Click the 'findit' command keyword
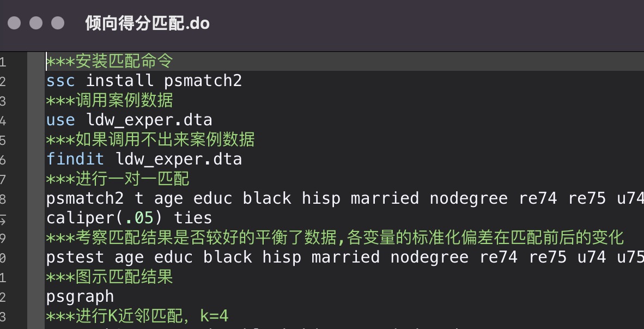The image size is (644, 329). pyautogui.click(x=75, y=159)
